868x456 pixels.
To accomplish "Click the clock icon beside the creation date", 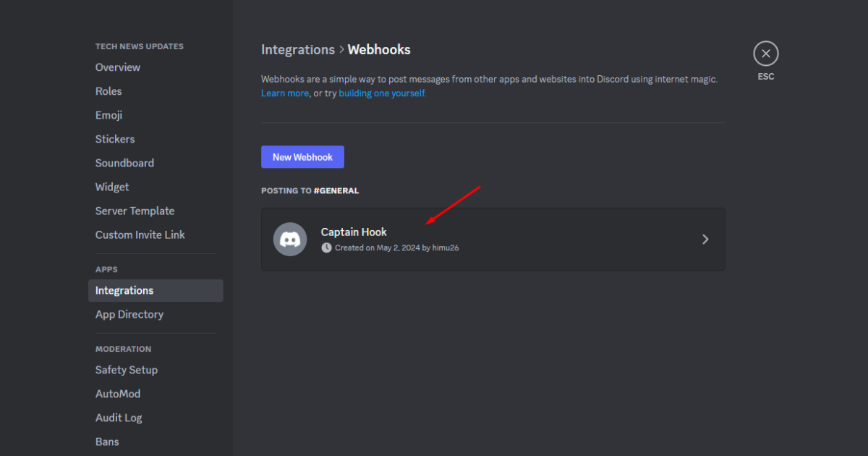I will tap(326, 248).
